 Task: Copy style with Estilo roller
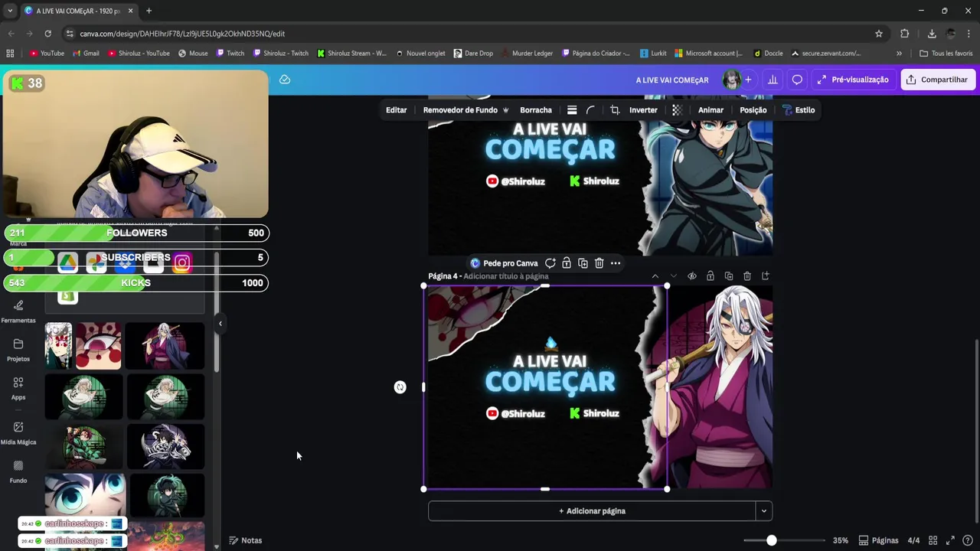pos(799,110)
